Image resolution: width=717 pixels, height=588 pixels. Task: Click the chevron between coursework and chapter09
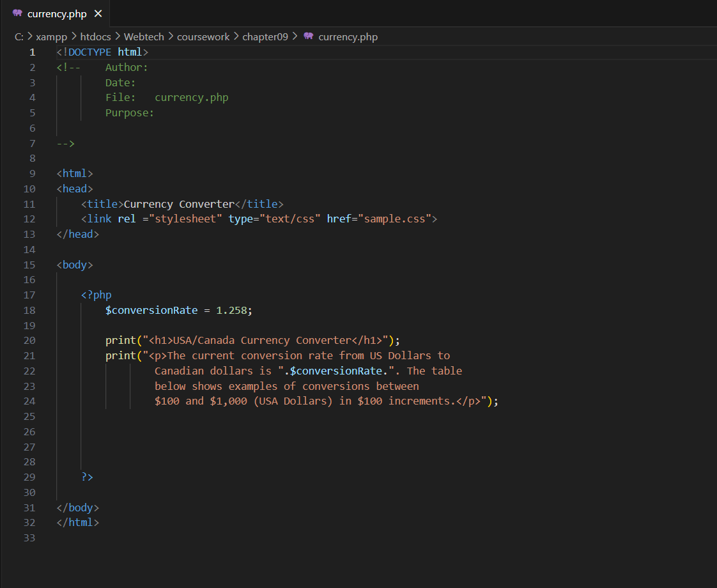235,36
